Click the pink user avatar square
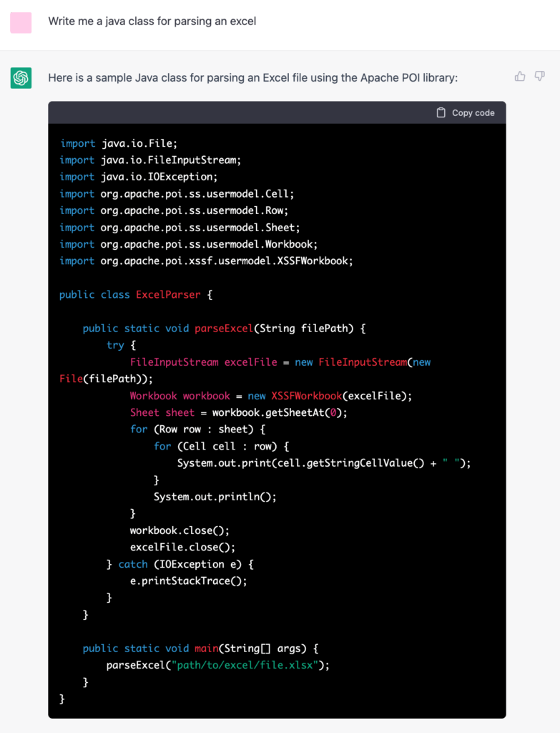This screenshot has height=733, width=560. pyautogui.click(x=21, y=22)
